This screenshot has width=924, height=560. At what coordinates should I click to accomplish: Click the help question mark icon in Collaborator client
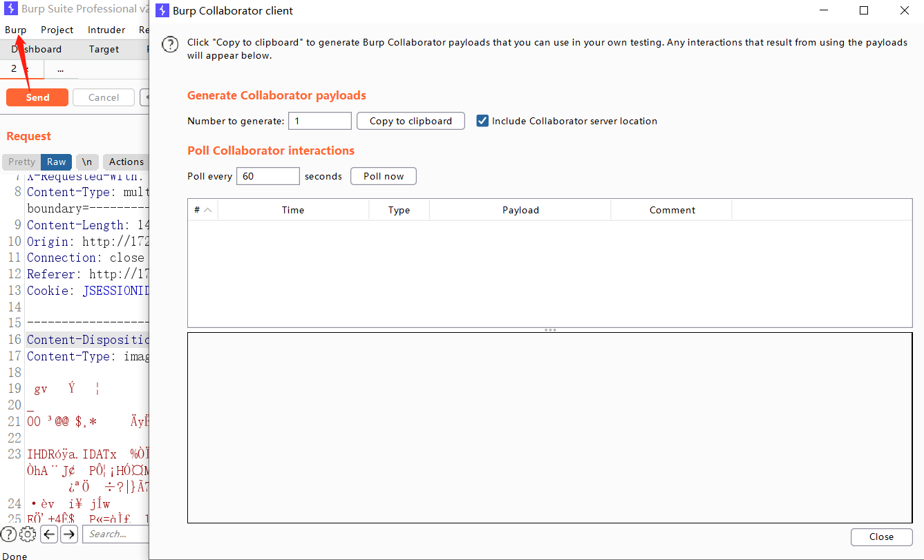170,45
